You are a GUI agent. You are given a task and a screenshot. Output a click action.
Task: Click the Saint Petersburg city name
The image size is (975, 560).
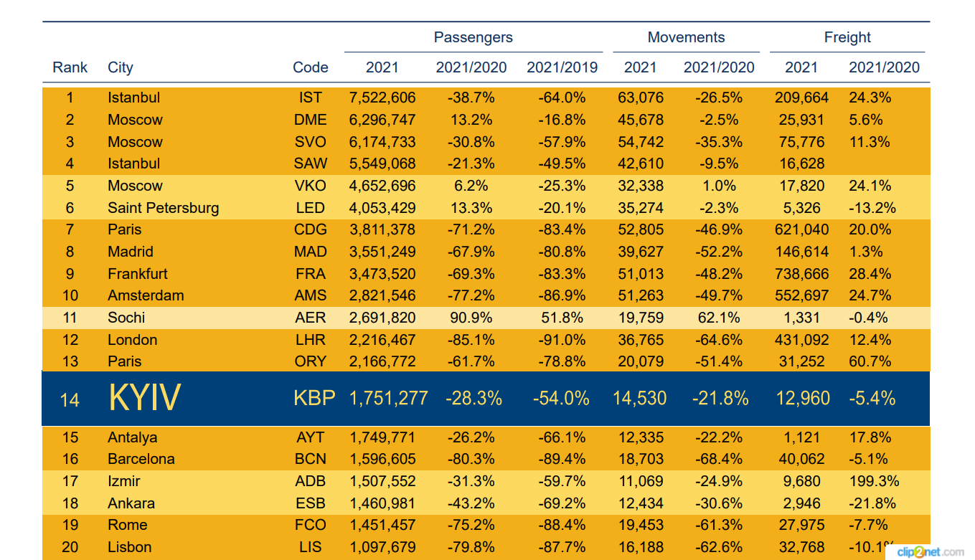tap(164, 208)
